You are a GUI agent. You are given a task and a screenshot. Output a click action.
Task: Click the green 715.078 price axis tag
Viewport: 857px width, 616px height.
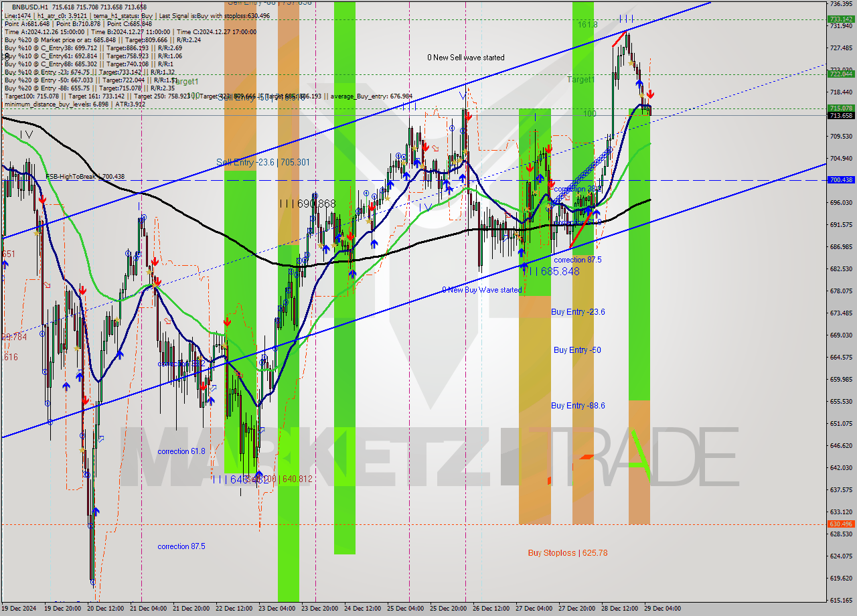coord(841,108)
